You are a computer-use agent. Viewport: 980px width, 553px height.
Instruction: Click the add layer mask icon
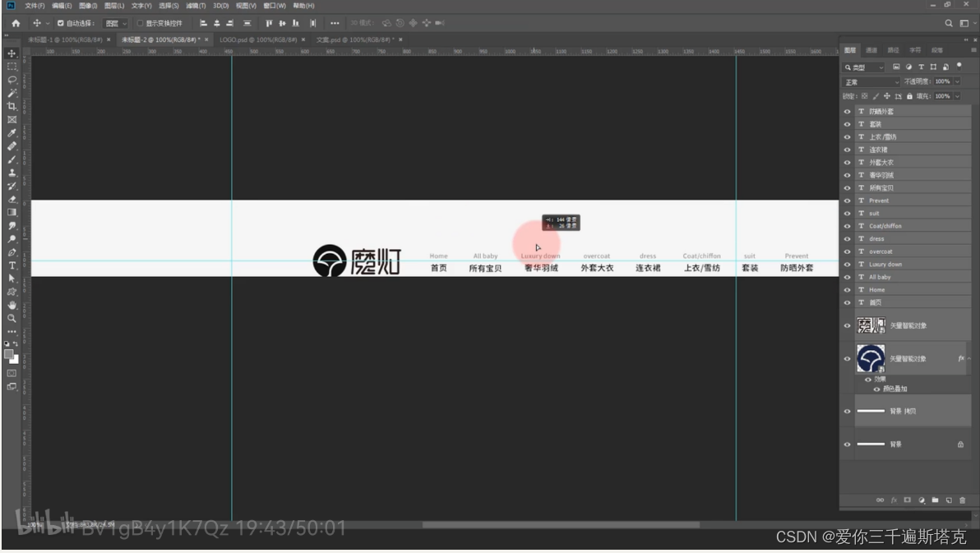(x=908, y=500)
